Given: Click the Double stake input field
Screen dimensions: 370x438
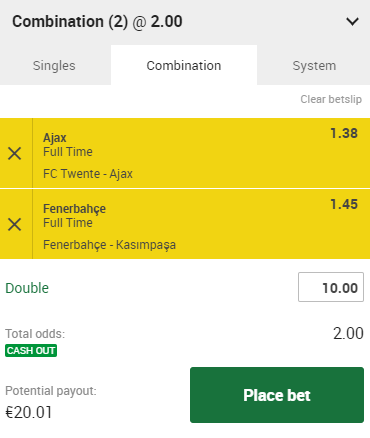Looking at the screenshot, I should pyautogui.click(x=331, y=287).
